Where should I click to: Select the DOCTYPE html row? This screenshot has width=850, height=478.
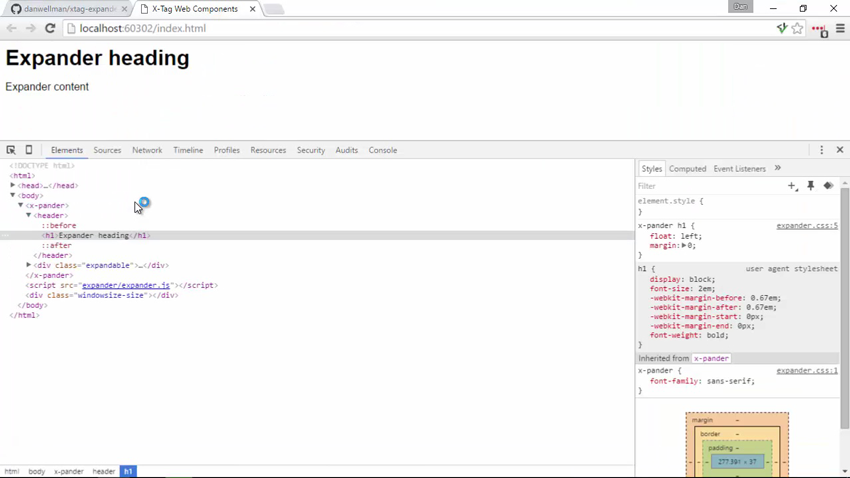click(42, 166)
